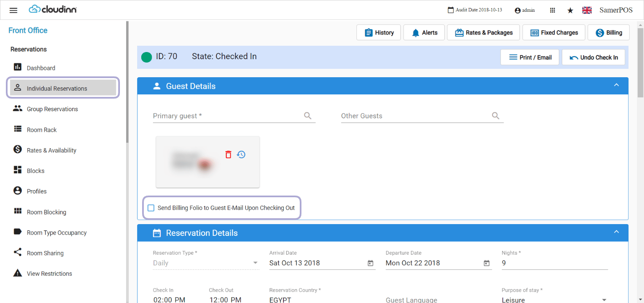Image resolution: width=644 pixels, height=303 pixels.
Task: Open the Billing button
Action: pyautogui.click(x=608, y=32)
